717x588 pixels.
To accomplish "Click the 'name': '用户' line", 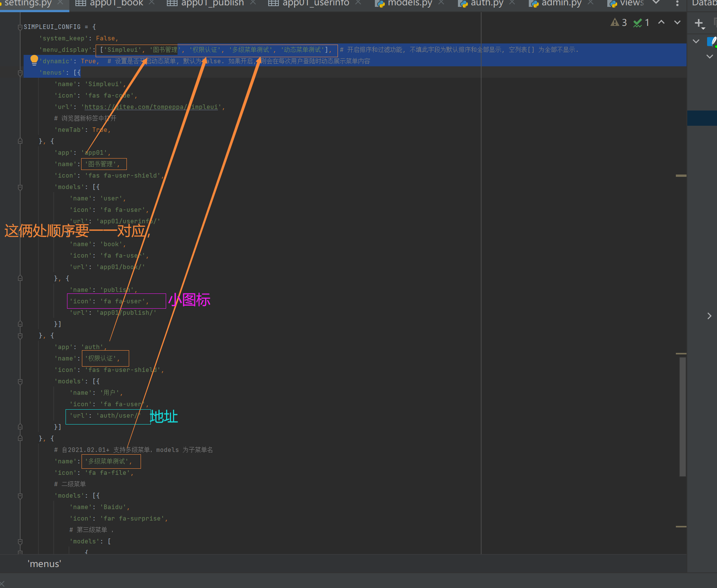I will [x=96, y=393].
